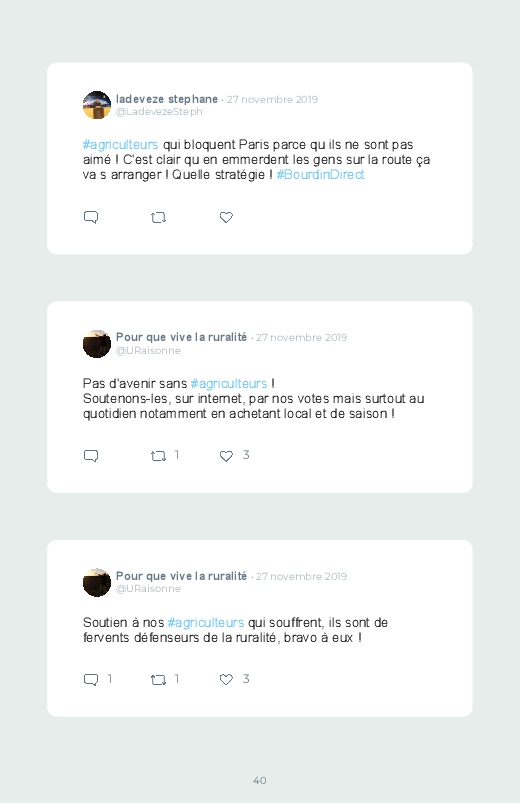
Task: Click the date on ladeveze stephane's tweet
Action: (x=273, y=99)
